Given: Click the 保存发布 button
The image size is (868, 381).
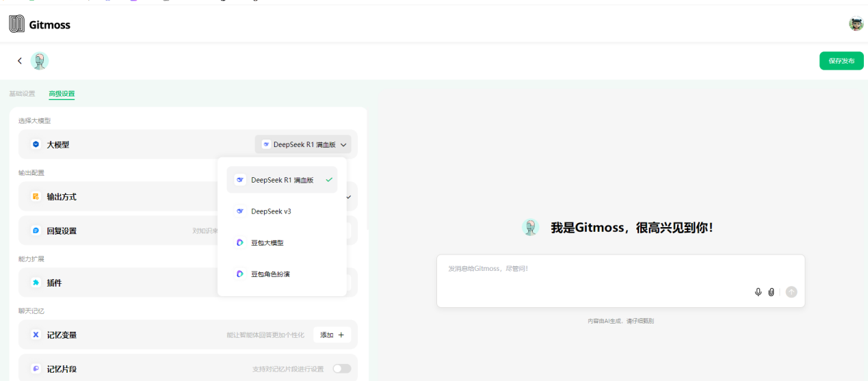Looking at the screenshot, I should [841, 61].
